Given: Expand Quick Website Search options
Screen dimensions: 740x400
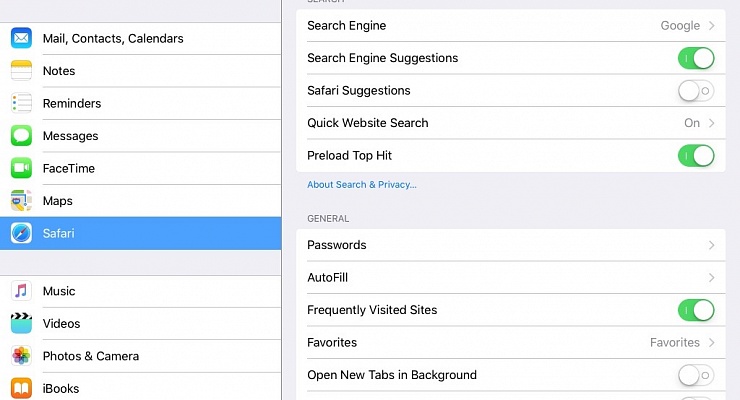Looking at the screenshot, I should point(711,123).
